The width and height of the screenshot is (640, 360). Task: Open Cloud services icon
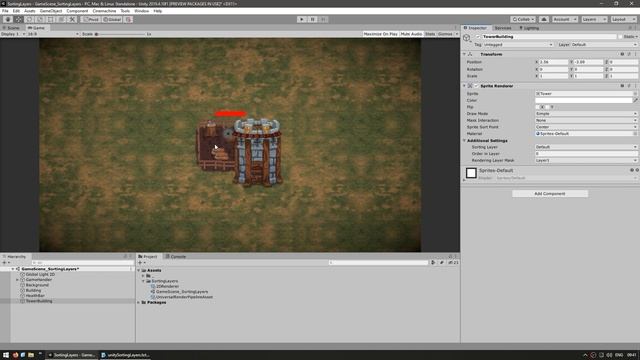point(544,19)
